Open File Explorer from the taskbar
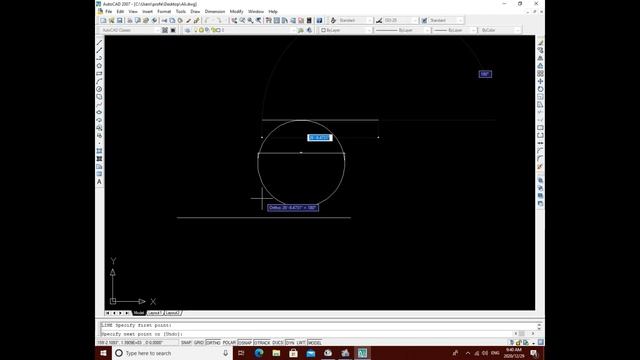The image size is (640, 360). (x=276, y=353)
